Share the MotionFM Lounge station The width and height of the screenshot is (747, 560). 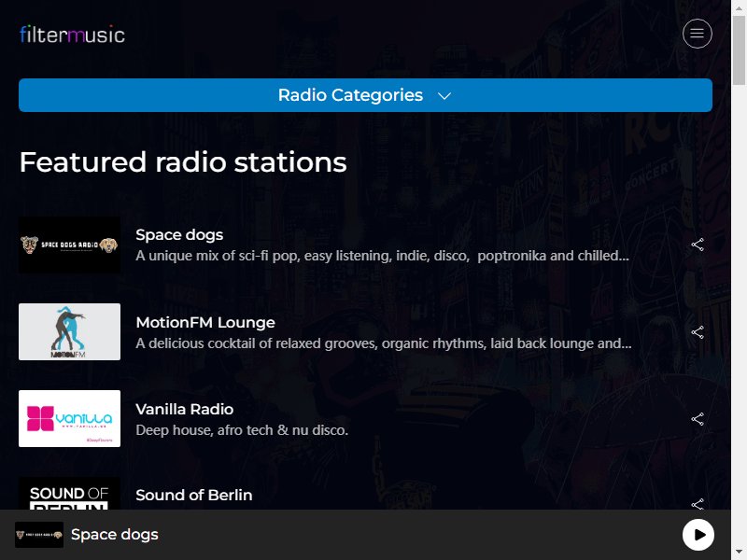698,332
